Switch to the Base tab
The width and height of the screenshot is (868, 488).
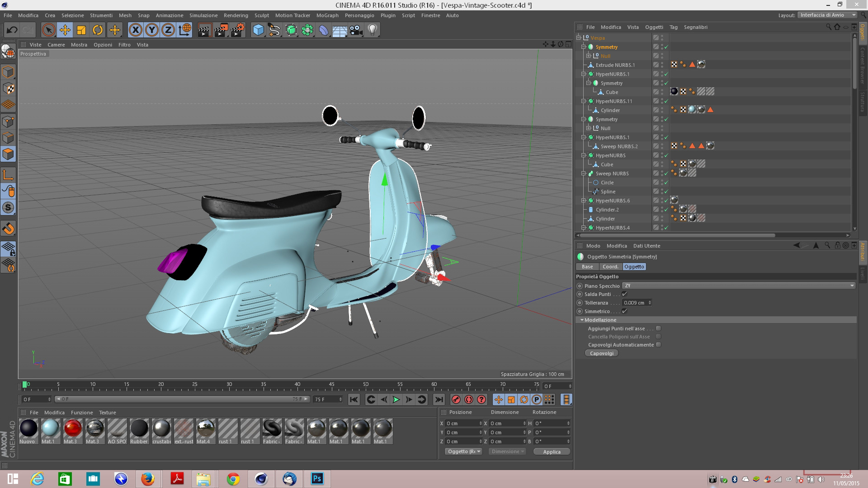[x=587, y=267]
